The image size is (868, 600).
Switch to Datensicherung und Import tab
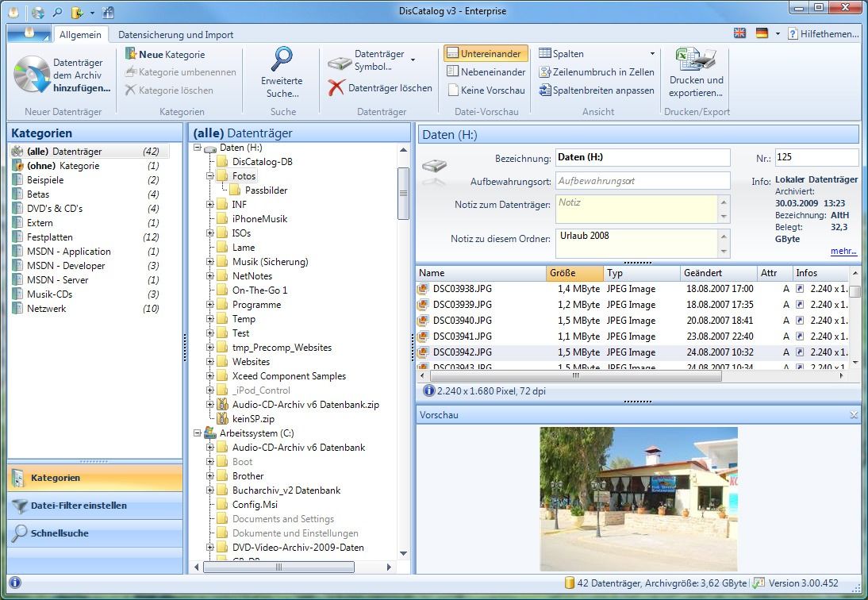coord(175,35)
